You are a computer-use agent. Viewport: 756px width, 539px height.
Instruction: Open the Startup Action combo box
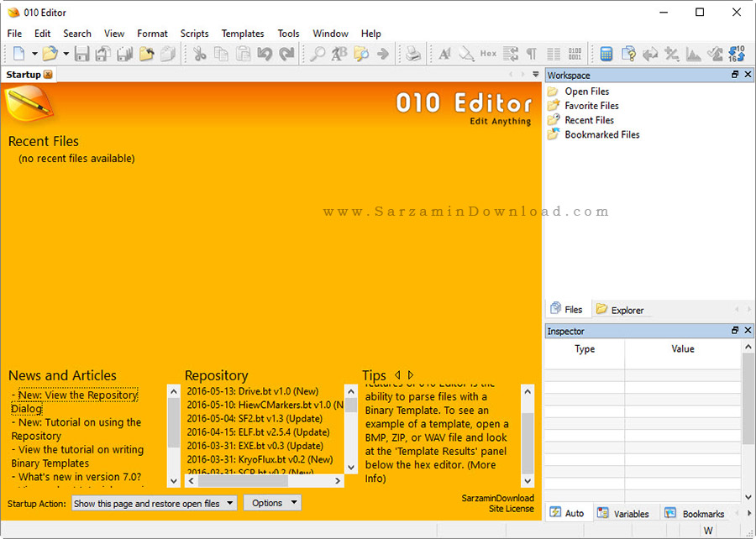[155, 504]
